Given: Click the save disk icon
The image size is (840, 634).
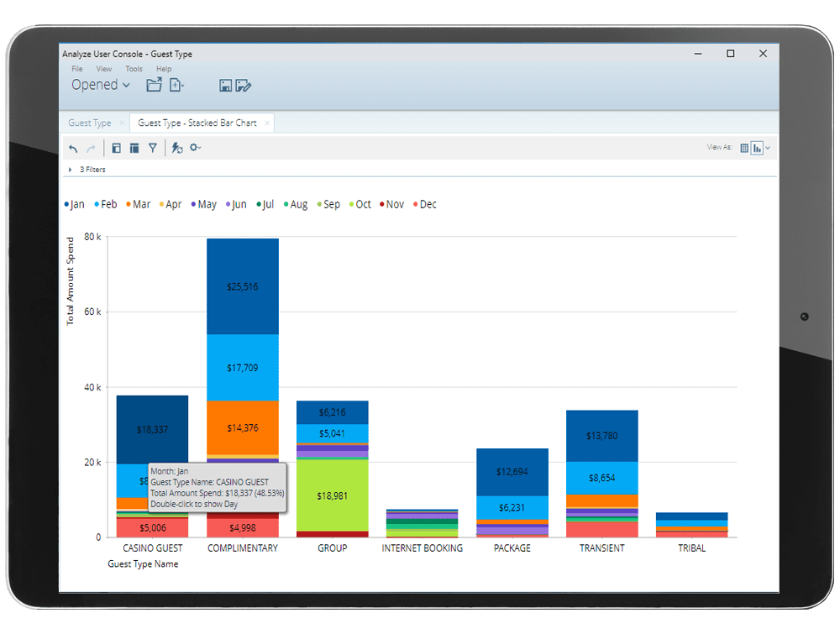Looking at the screenshot, I should click(x=225, y=86).
